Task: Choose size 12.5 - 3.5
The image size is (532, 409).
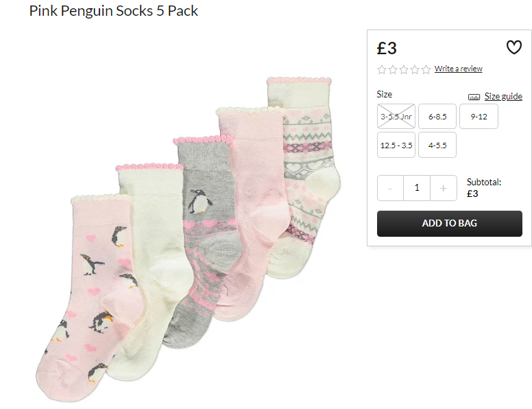Action: click(x=396, y=145)
